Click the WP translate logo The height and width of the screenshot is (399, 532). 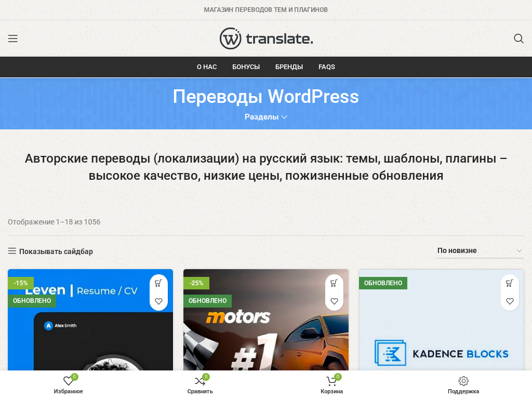(x=266, y=38)
